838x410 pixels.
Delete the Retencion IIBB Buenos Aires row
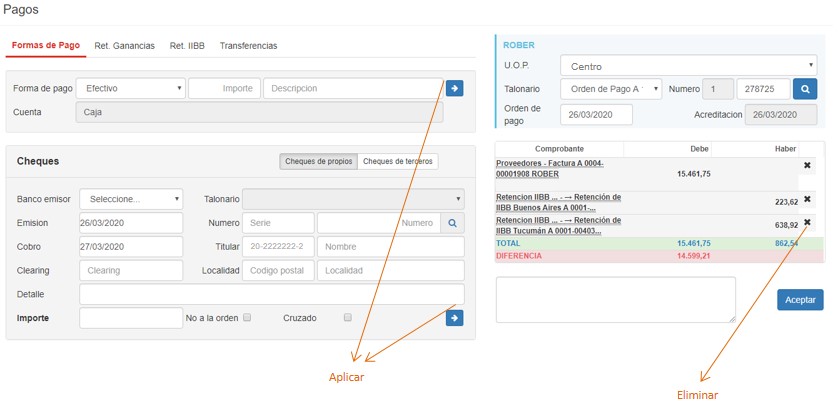point(807,199)
